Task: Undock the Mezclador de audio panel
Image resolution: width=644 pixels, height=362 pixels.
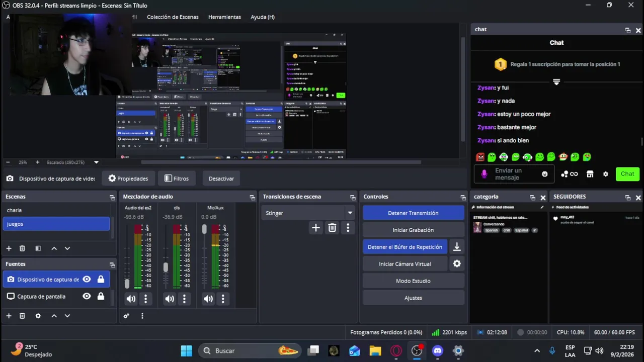Action: (x=252, y=197)
